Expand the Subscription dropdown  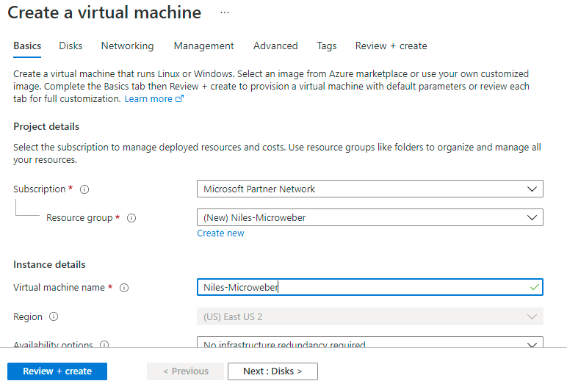(370, 189)
